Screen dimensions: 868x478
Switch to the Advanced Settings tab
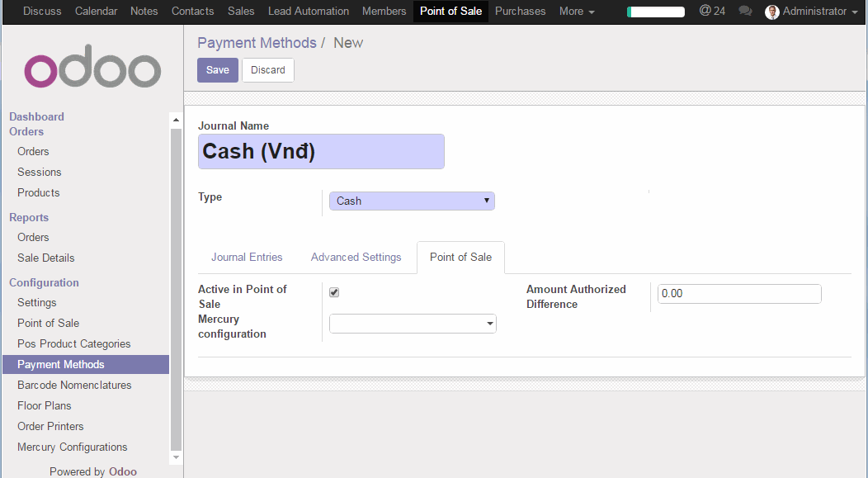coord(356,258)
